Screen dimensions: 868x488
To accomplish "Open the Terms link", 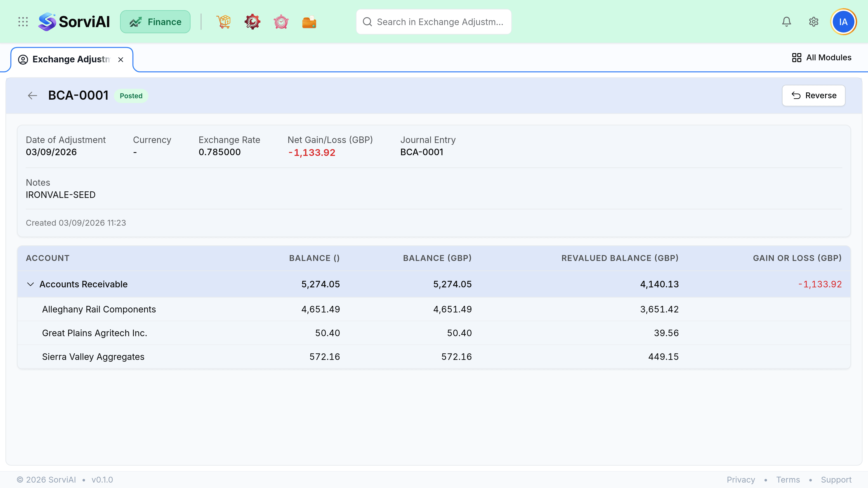I will click(788, 480).
